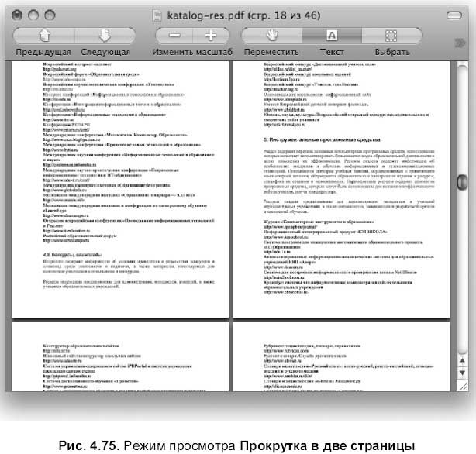
Task: Click the Изменить масштаб label
Action: [x=192, y=52]
